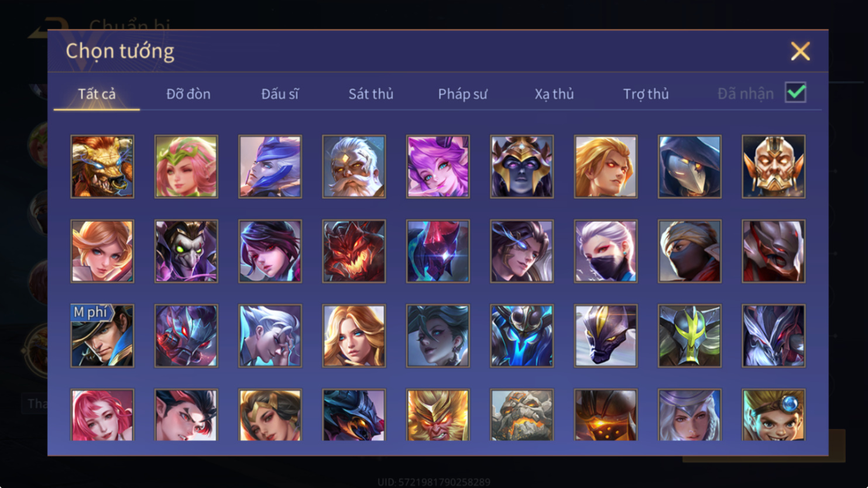Screen dimensions: 868x488
Task: Select the 'Tất cả' tab
Action: (97, 94)
